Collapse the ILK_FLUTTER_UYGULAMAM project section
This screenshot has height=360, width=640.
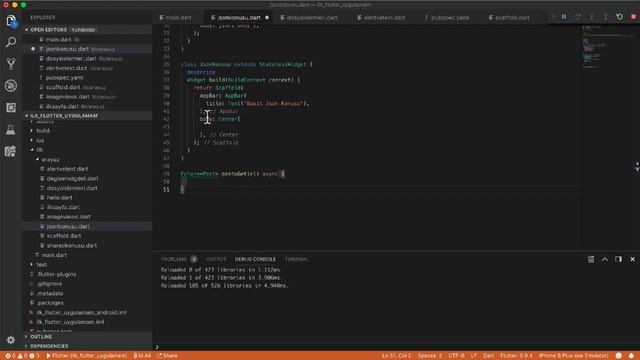point(87,116)
